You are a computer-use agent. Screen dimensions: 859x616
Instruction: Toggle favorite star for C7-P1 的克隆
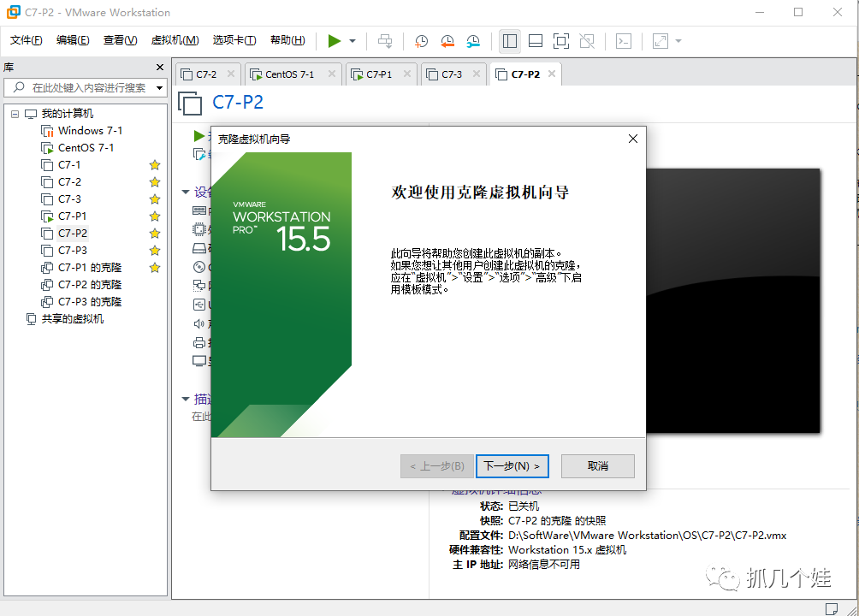tap(155, 268)
